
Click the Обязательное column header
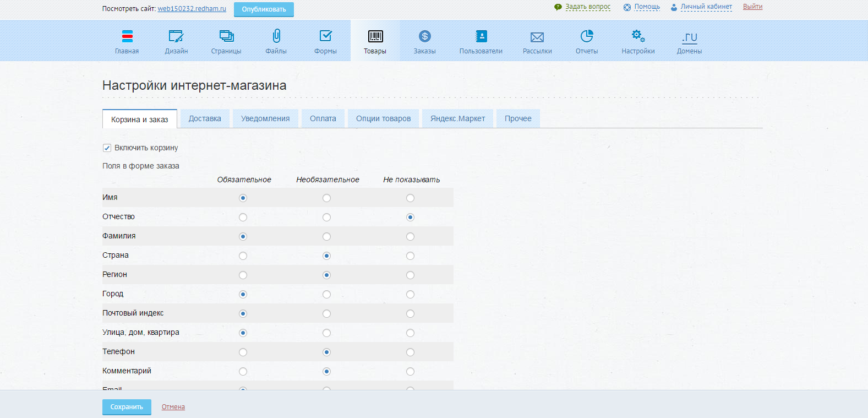tap(244, 180)
